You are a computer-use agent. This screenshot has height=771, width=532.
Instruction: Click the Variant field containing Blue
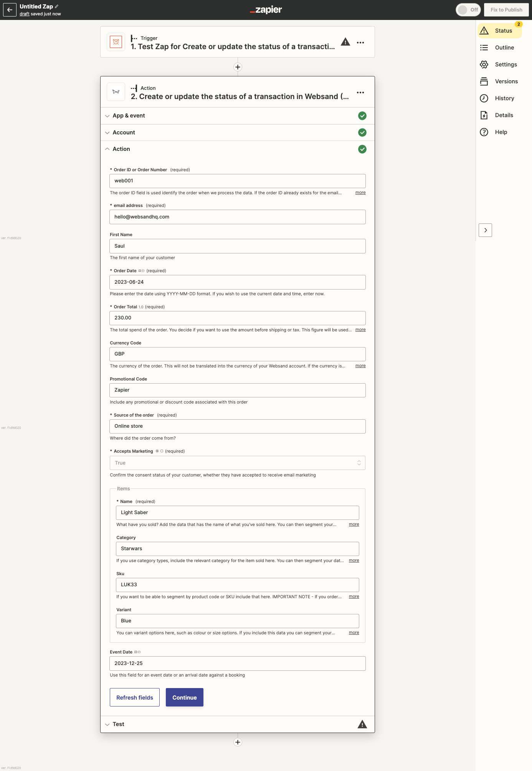pos(238,621)
